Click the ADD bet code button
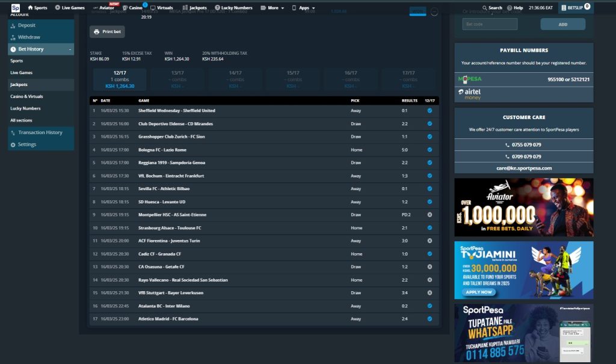This screenshot has width=616, height=364. click(563, 24)
